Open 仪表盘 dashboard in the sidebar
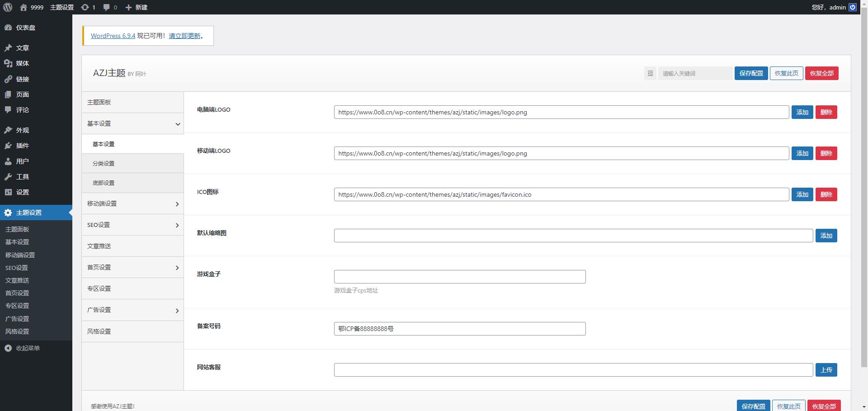The image size is (868, 411). click(25, 28)
